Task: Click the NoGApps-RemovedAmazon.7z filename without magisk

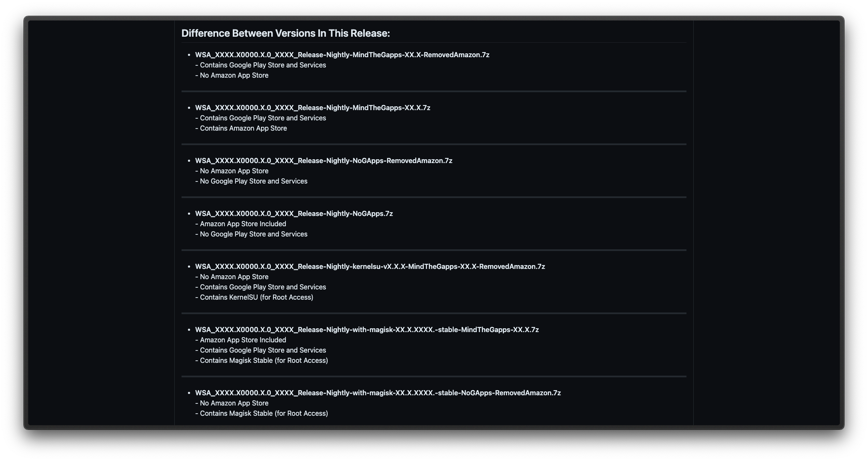Action: 323,160
